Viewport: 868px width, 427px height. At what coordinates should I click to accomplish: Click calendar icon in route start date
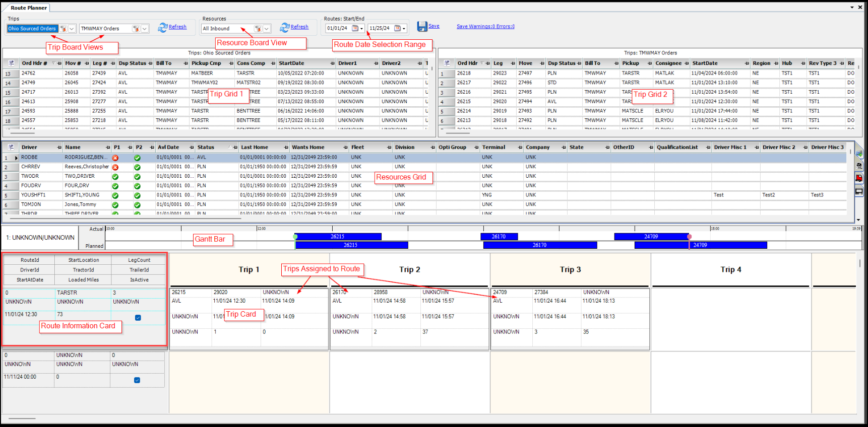tap(355, 28)
